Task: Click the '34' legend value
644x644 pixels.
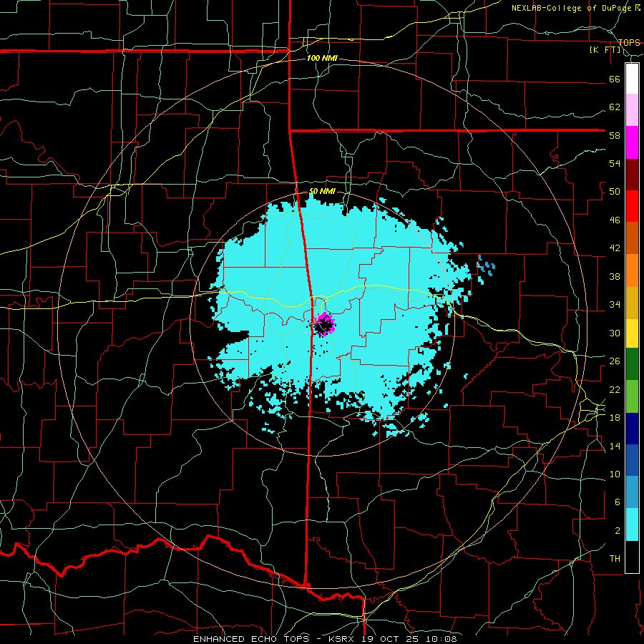Action: click(615, 305)
